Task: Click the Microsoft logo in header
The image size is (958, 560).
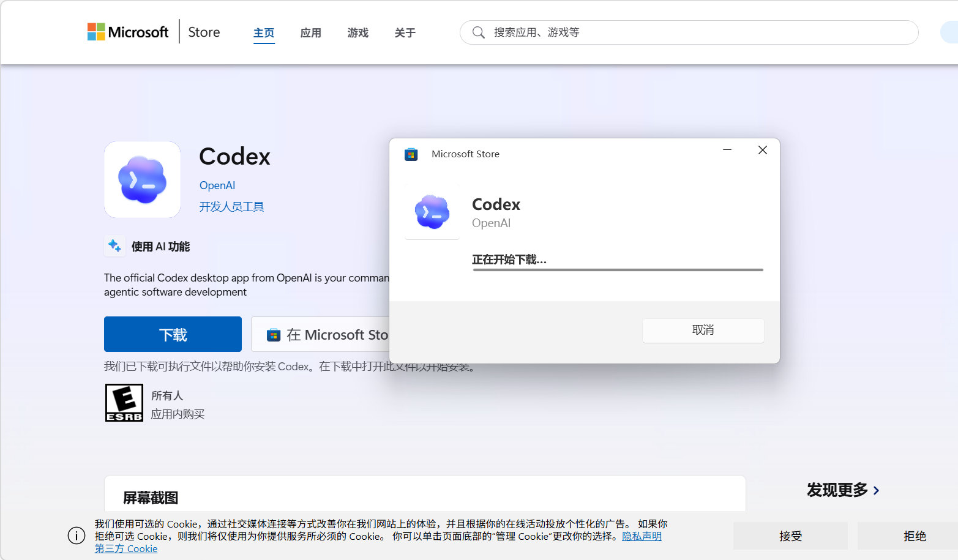Action: click(128, 32)
